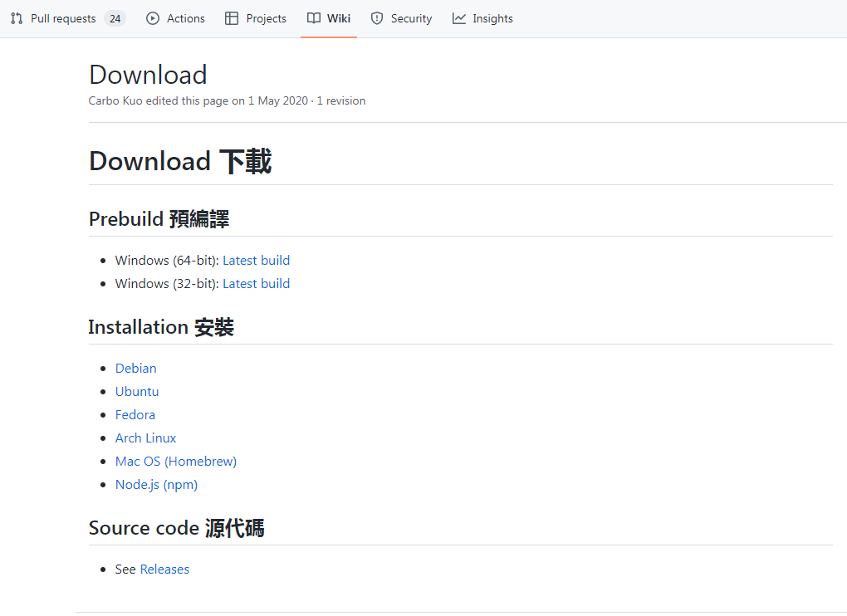Image resolution: width=847 pixels, height=616 pixels.
Task: Click the Prebuild 預編譯 heading
Action: pyautogui.click(x=159, y=219)
